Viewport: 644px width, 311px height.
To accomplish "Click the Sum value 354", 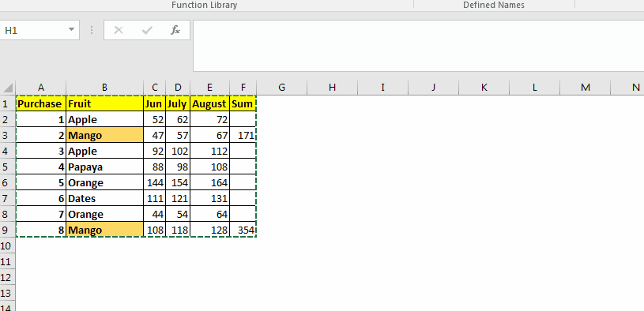I will 243,230.
